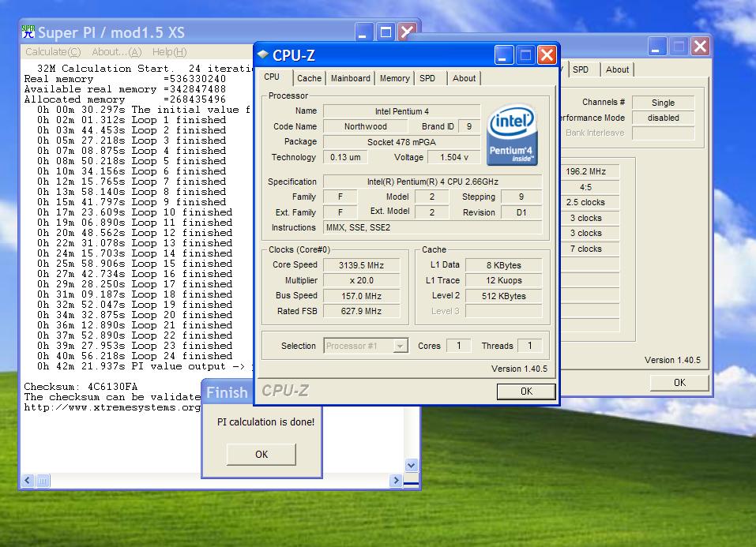Click the Super PI title bar icon
The image size is (756, 547).
(28, 32)
